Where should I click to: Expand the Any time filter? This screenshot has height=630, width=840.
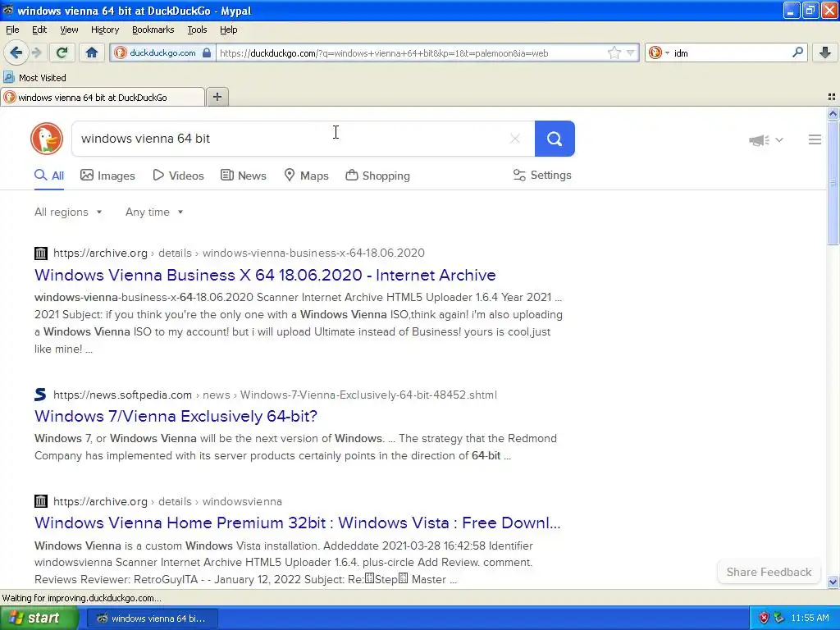coord(154,212)
